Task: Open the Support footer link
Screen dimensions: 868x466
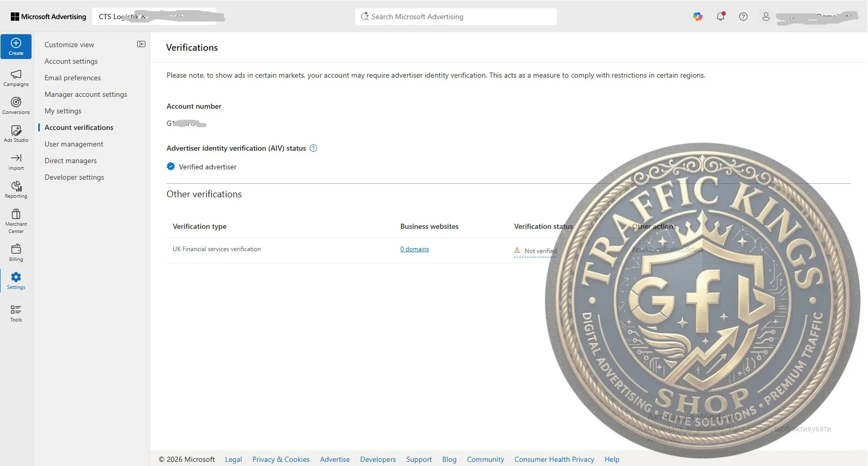Action: coord(419,459)
